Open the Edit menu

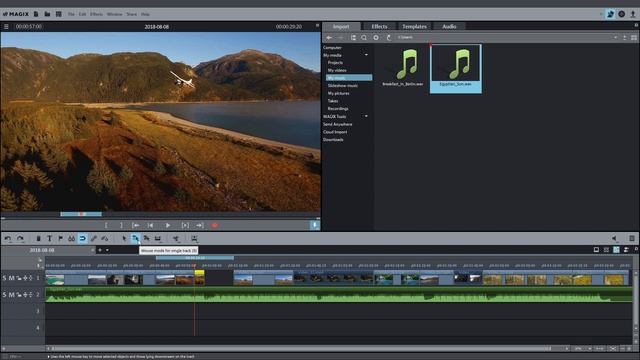coord(82,14)
